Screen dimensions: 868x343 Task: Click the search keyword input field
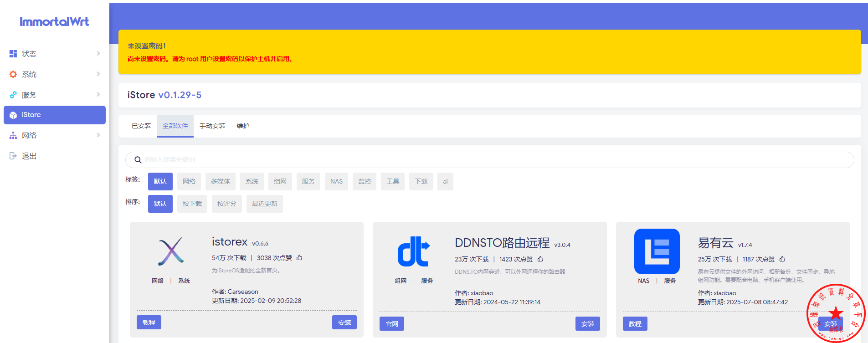492,160
